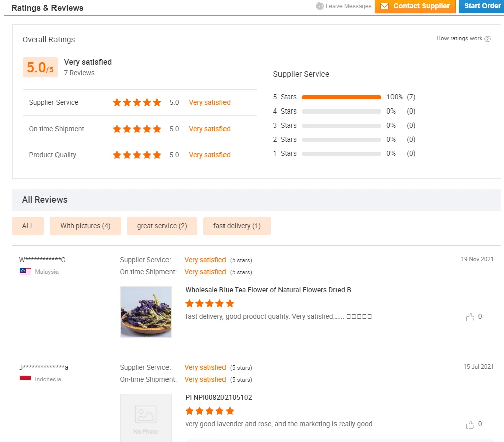Viewport: 504px width, 442px height.
Task: Select the On-time Shipment rating row
Action: pos(140,129)
